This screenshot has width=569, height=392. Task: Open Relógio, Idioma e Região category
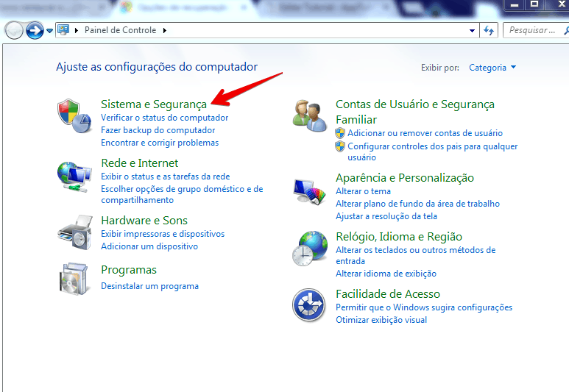(399, 237)
